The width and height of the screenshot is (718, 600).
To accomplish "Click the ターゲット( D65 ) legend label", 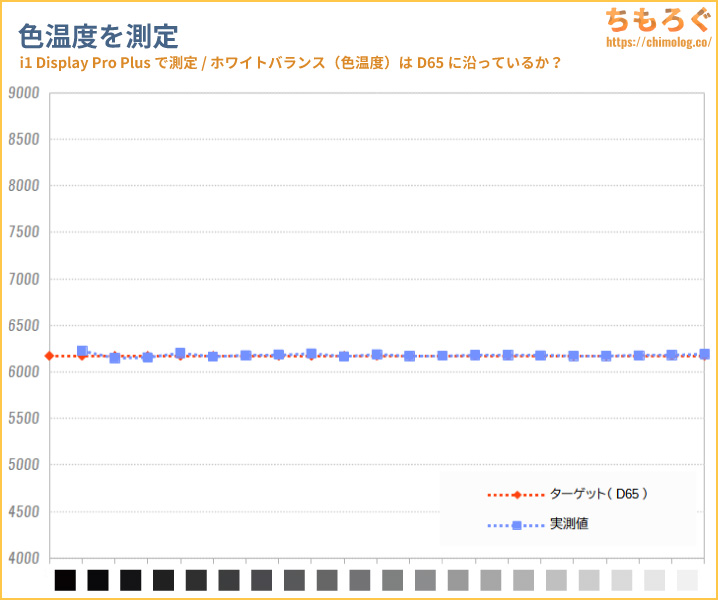I will 598,494.
